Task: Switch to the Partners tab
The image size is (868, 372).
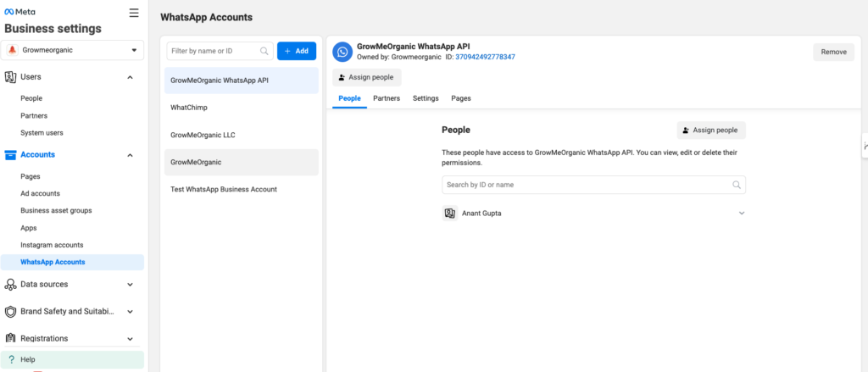Action: point(387,98)
